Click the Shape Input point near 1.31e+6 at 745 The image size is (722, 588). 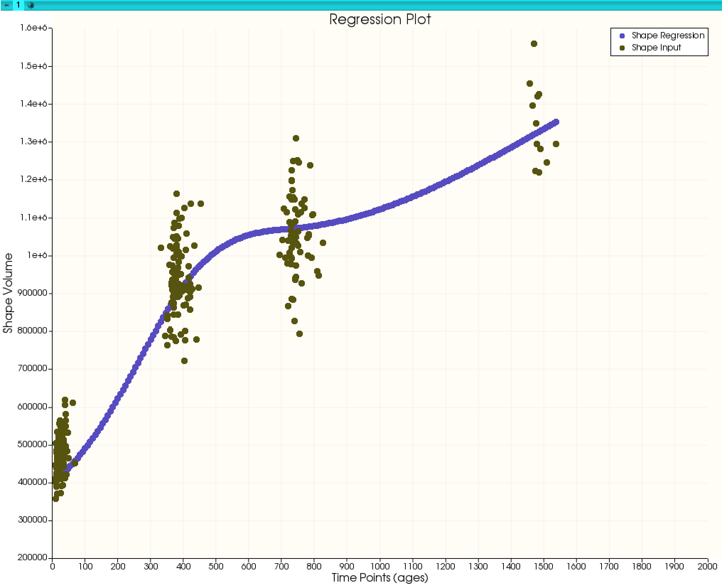(296, 138)
